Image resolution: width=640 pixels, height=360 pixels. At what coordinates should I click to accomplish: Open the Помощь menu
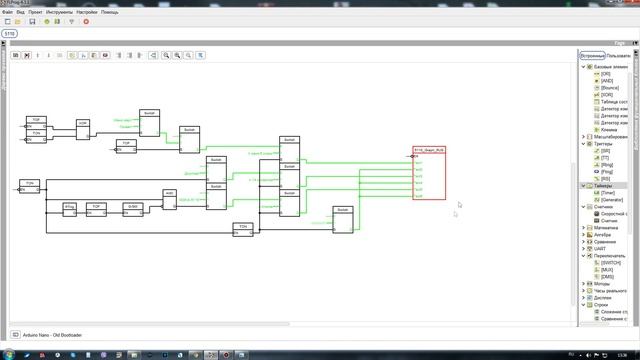(x=109, y=12)
